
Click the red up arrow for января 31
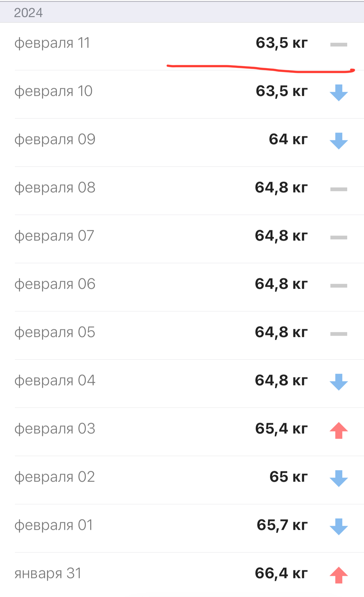coord(338,575)
